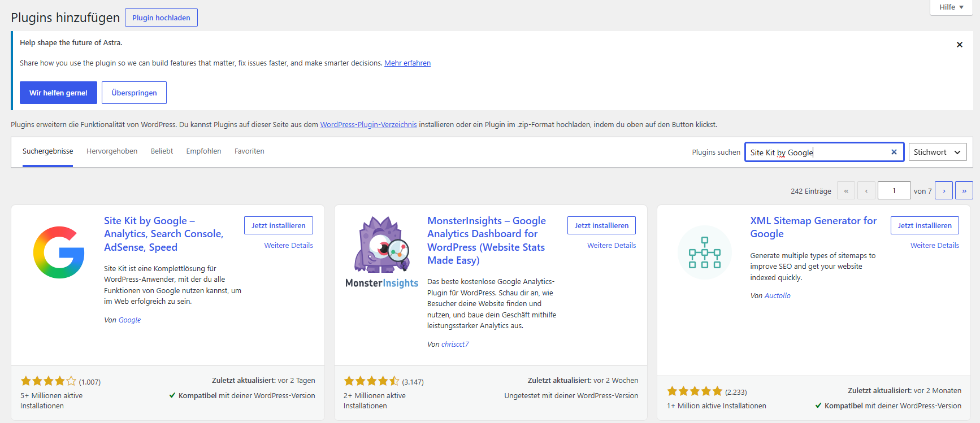Open WordPress-Plugin-Verzeichnis link

pyautogui.click(x=368, y=125)
